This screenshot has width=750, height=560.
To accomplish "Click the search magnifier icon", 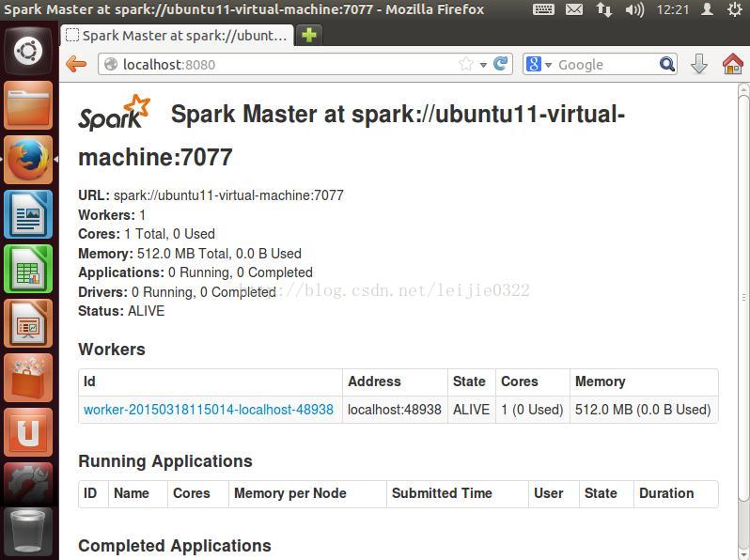I will click(666, 64).
